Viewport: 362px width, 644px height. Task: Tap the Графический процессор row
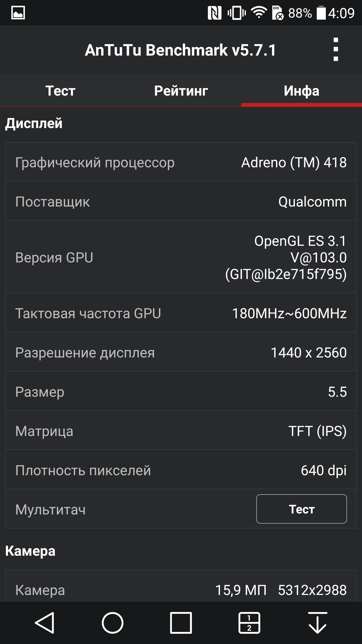(181, 162)
